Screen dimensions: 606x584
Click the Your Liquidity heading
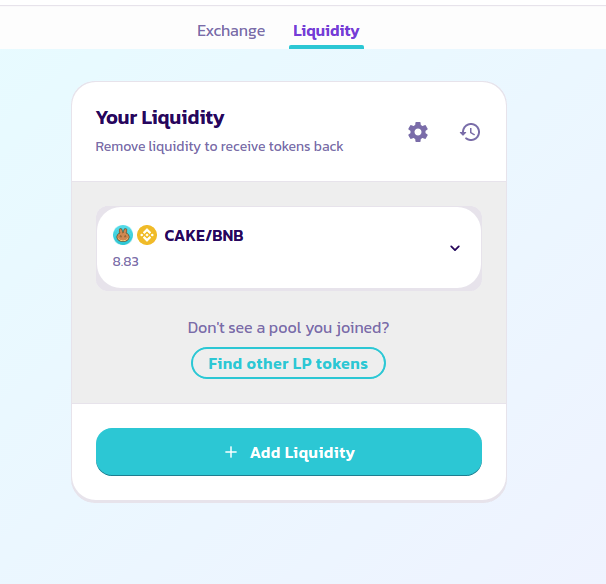pos(160,118)
